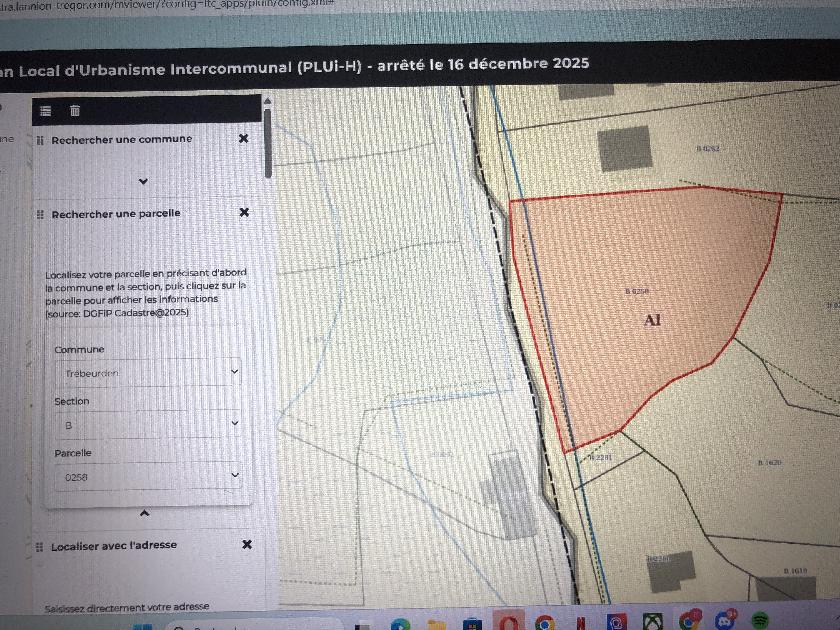Click the trash bin delete icon
Viewport: 840px width, 630px height.
tap(75, 110)
